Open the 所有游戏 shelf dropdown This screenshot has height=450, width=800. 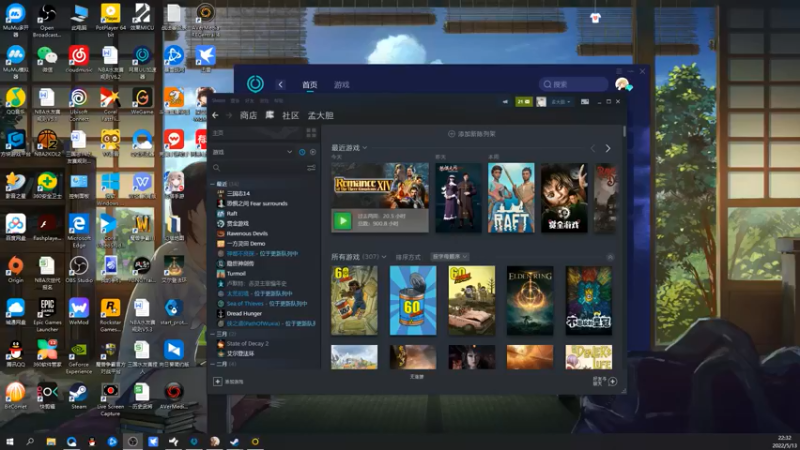click(x=359, y=257)
